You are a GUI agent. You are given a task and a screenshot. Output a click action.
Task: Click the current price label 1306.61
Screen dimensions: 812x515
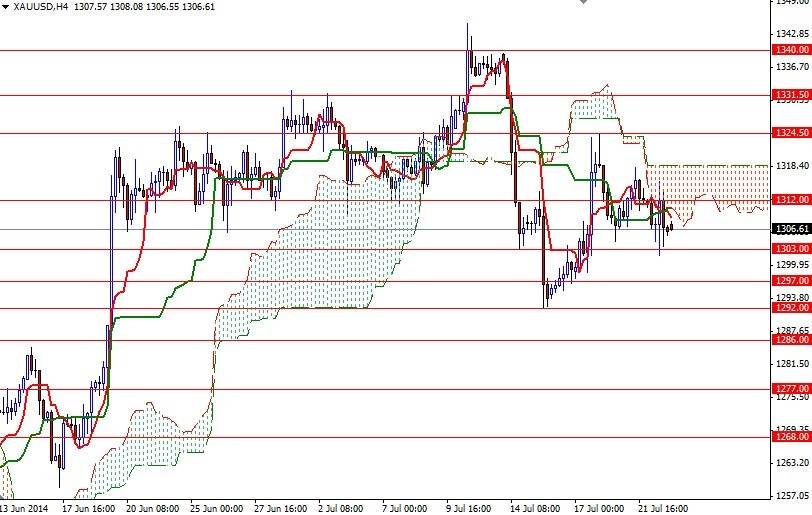pos(790,229)
